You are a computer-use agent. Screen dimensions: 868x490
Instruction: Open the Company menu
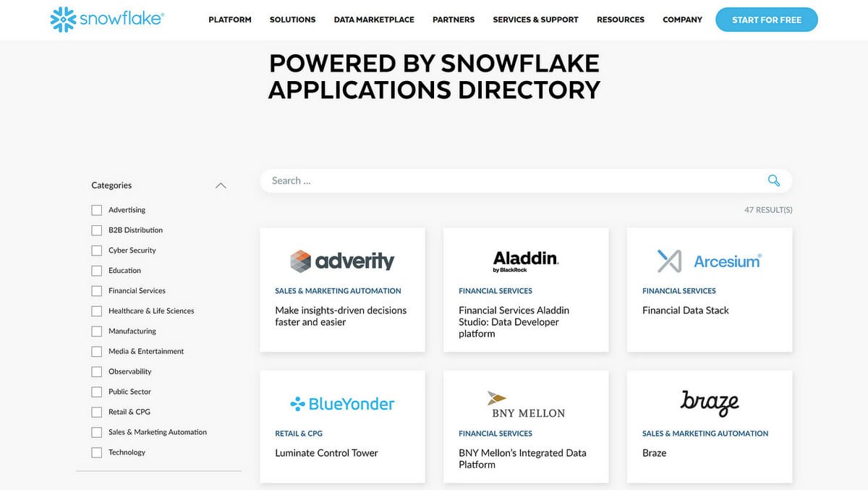pos(682,20)
